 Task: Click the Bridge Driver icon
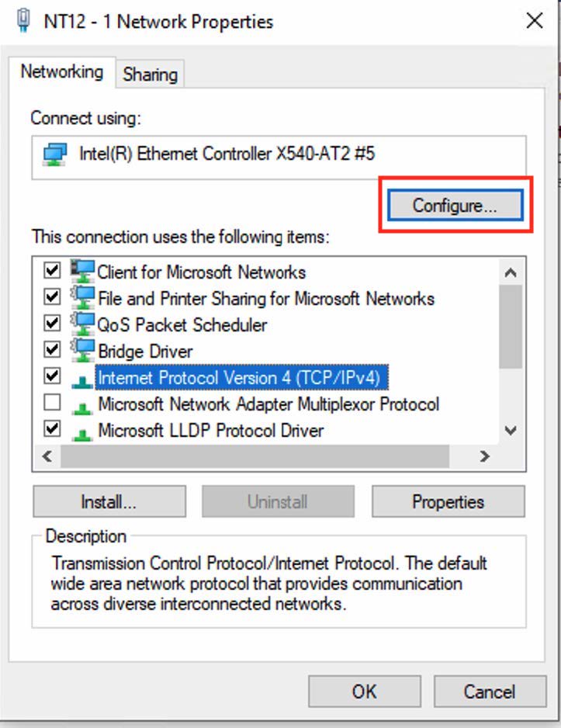pyautogui.click(x=82, y=350)
